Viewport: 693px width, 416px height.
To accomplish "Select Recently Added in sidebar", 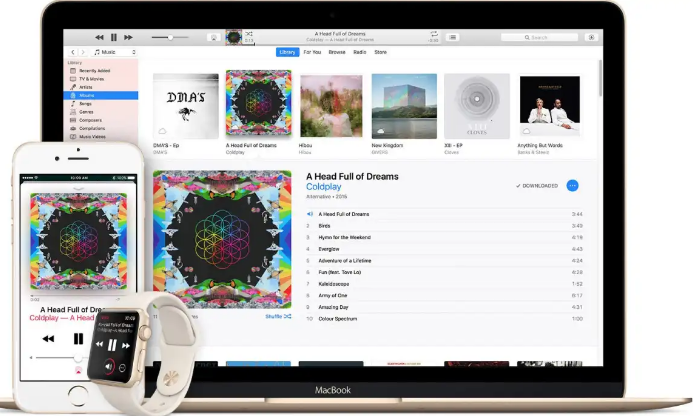I will tap(101, 71).
